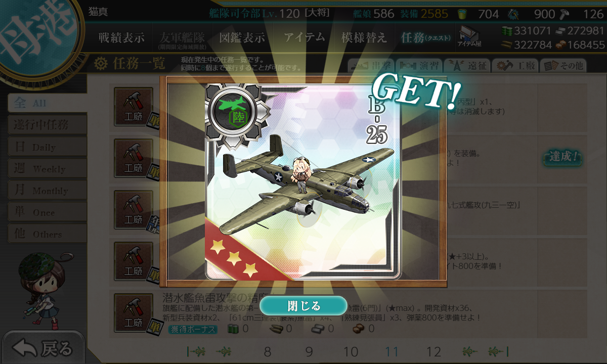The image size is (607, 364).
Task: Click the last 工廠 hammer quest icon
Action: tap(133, 313)
